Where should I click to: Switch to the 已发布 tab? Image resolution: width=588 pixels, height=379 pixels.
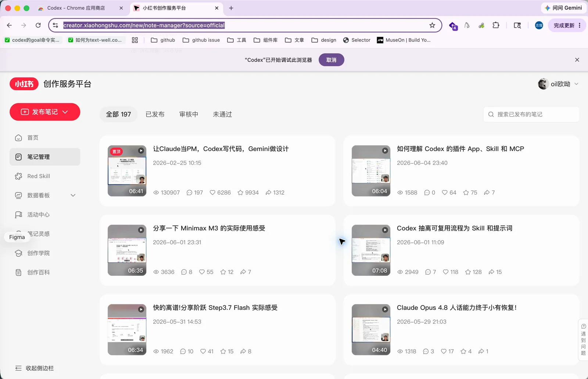pyautogui.click(x=155, y=114)
